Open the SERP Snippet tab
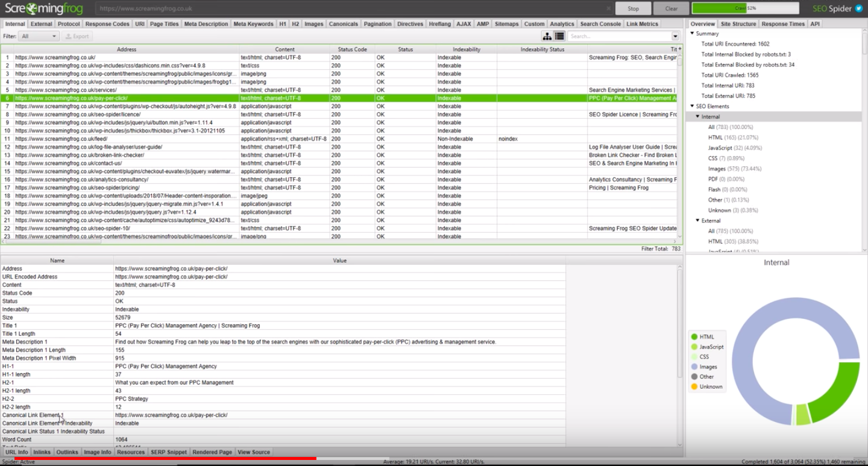Viewport: 868px width, 466px height. coord(169,452)
